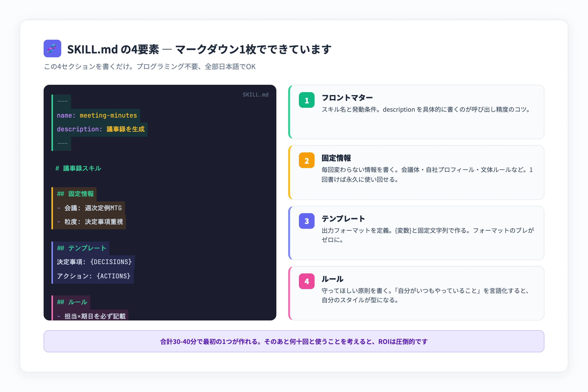Select the ルール card heading
The image size is (588, 392).
pyautogui.click(x=332, y=279)
